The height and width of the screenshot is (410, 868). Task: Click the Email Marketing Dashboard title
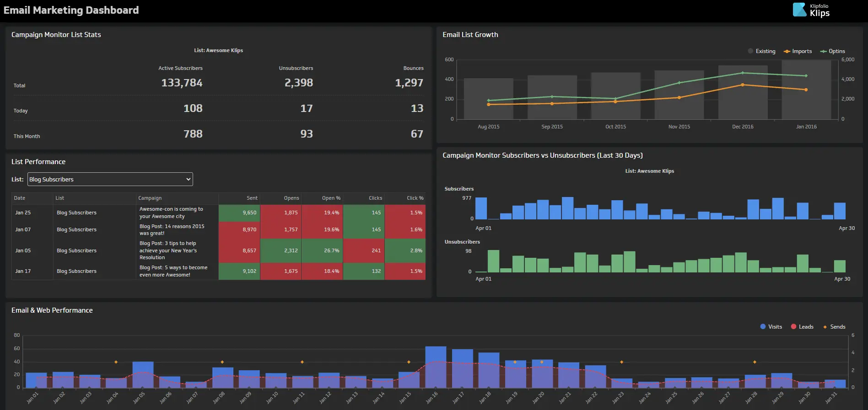(71, 10)
